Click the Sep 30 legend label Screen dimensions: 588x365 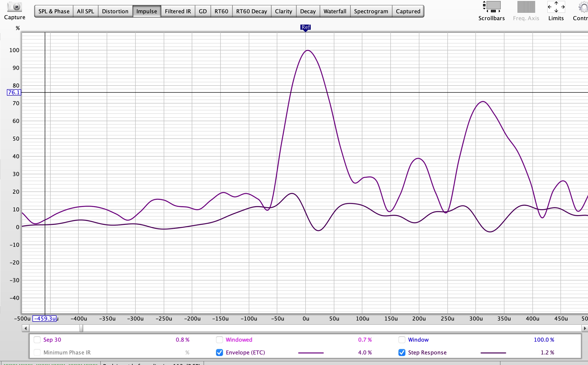click(x=52, y=340)
